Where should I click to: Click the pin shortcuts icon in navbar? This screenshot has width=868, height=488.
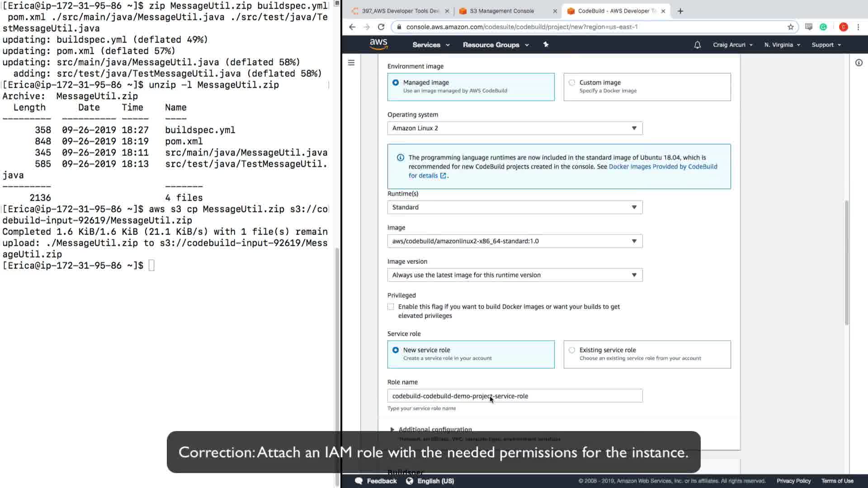click(x=546, y=44)
